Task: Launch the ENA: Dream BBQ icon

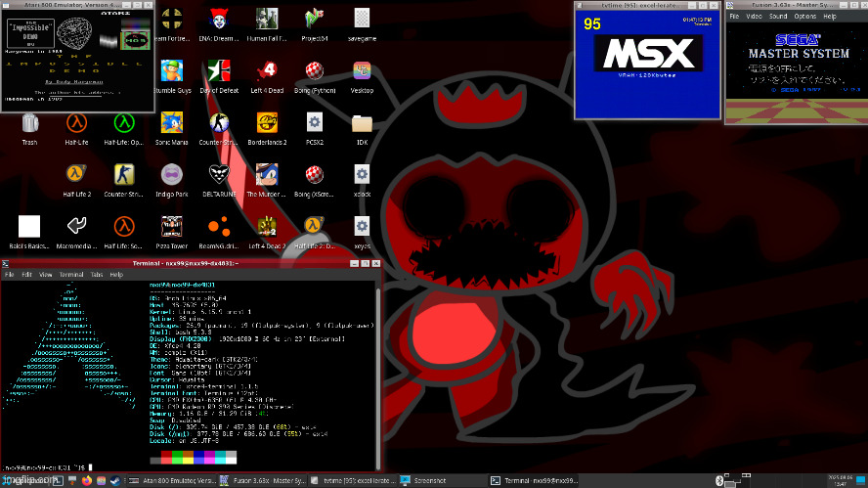Action: tap(219, 19)
